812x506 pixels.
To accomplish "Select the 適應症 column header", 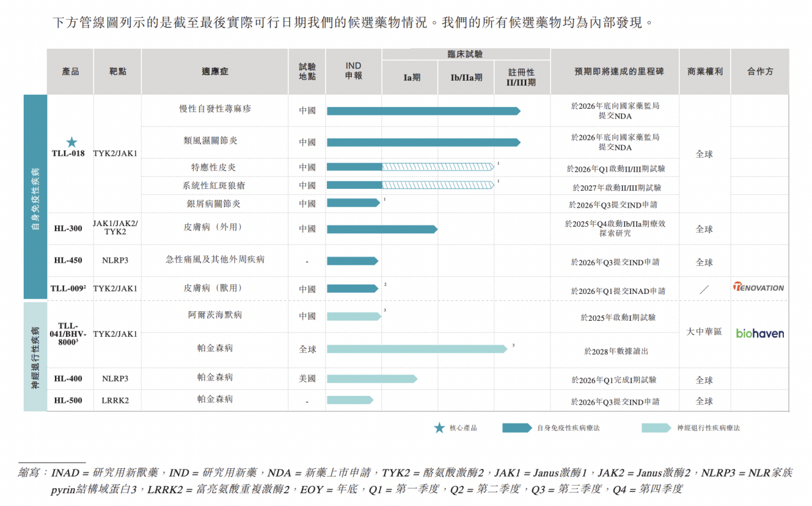I will click(214, 72).
